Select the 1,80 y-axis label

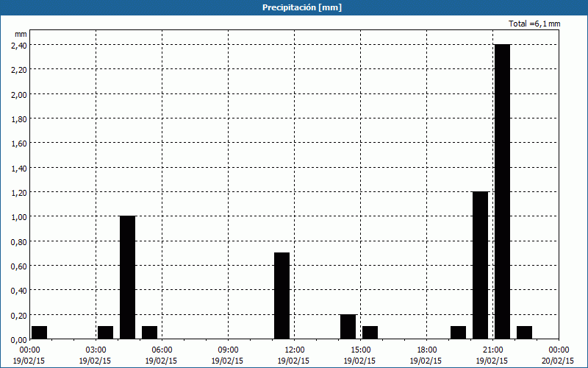click(x=19, y=118)
